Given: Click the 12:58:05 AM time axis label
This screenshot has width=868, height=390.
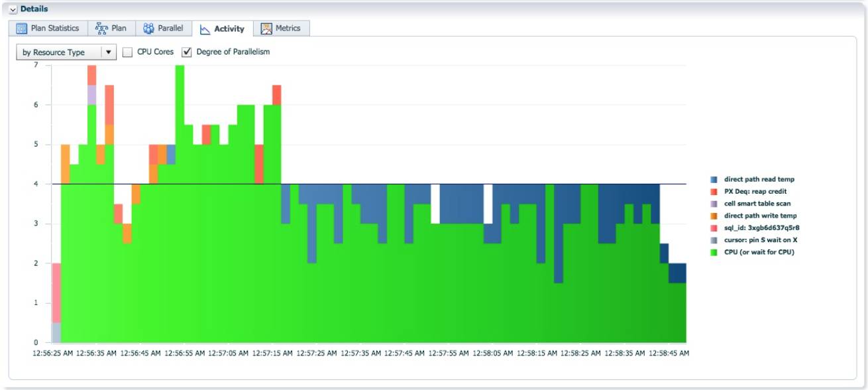Looking at the screenshot, I should tap(492, 354).
